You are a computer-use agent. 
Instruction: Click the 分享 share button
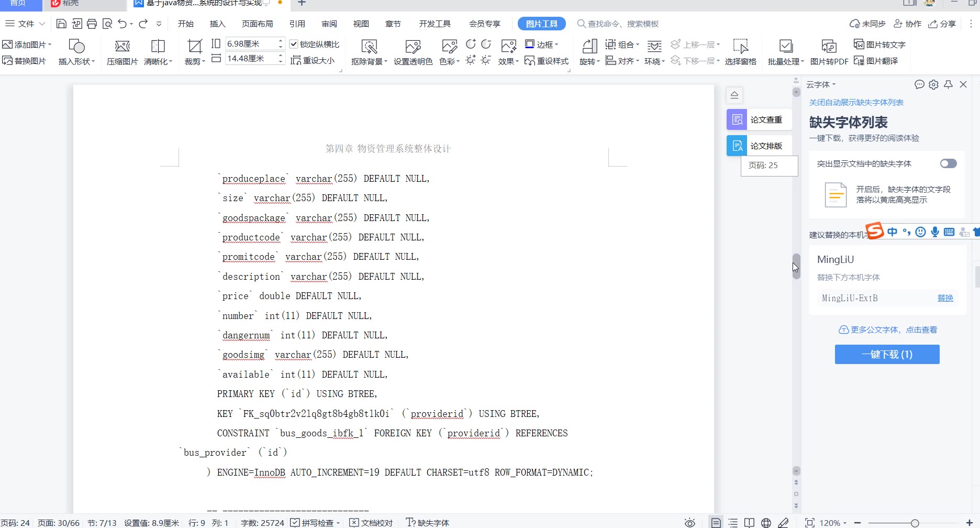pyautogui.click(x=942, y=24)
